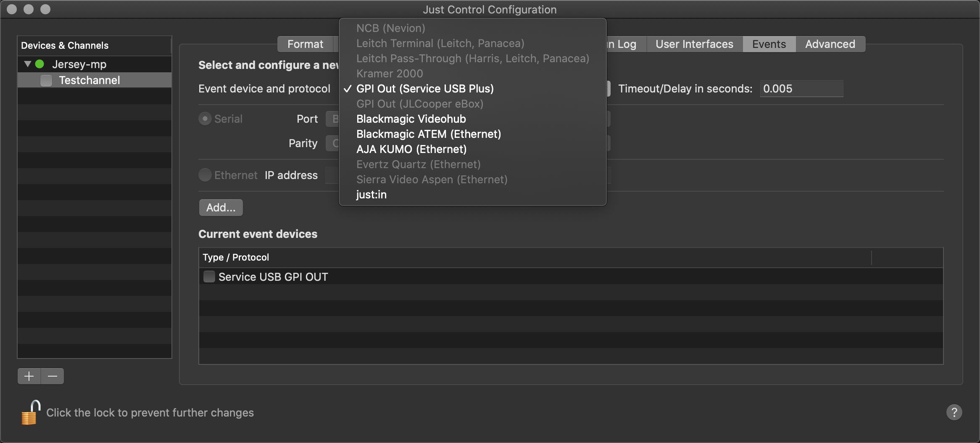Edit the Timeout/Delay seconds field
980x443 pixels.
pyautogui.click(x=801, y=89)
